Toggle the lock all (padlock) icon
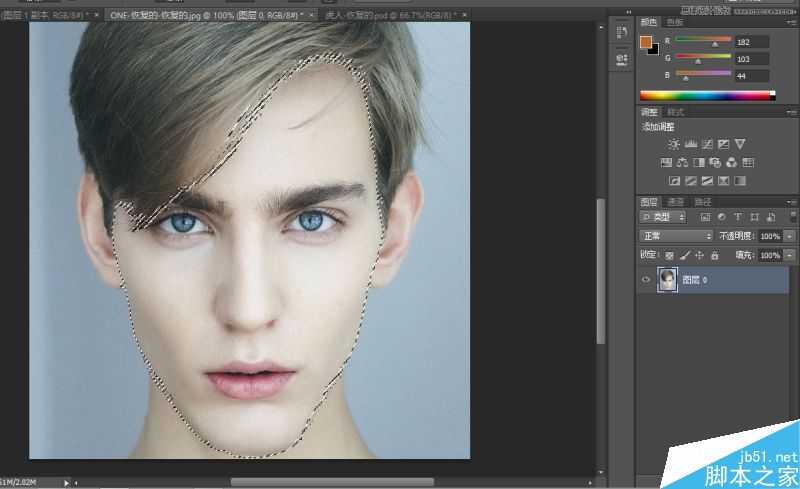This screenshot has height=489, width=800. pyautogui.click(x=715, y=256)
